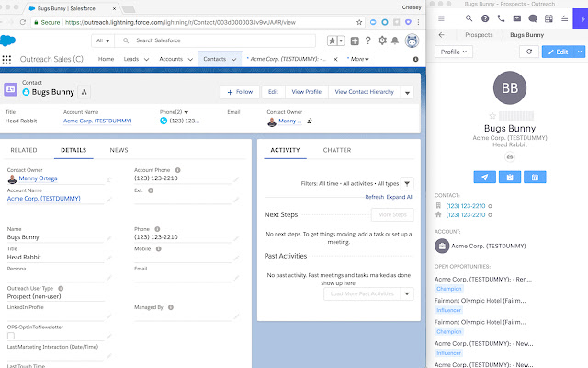Expand the Contacts tab dropdown chevron
The width and height of the screenshot is (588, 368).
(x=233, y=59)
